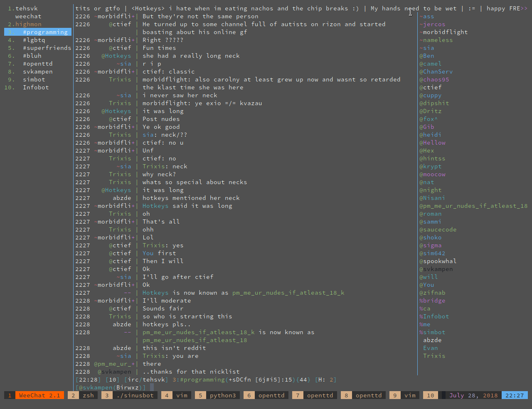This screenshot has width=532, height=409.
Task: Click nick @spookwhal in the nicklist
Action: pyautogui.click(x=438, y=261)
